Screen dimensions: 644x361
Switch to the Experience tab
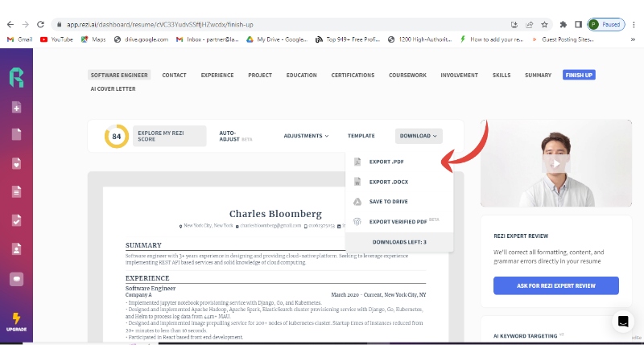[x=217, y=75]
